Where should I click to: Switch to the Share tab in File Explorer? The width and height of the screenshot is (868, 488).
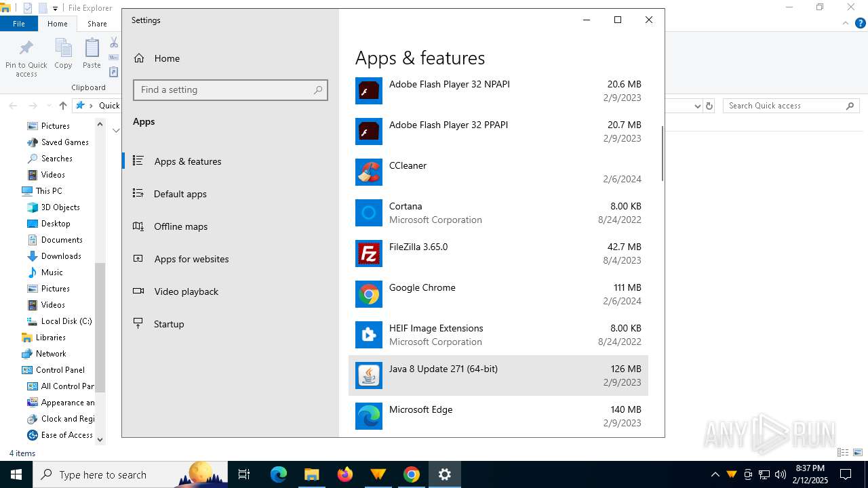tap(97, 23)
